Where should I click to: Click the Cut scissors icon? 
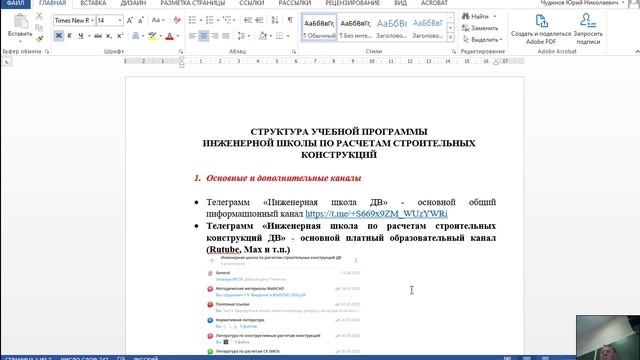39,16
